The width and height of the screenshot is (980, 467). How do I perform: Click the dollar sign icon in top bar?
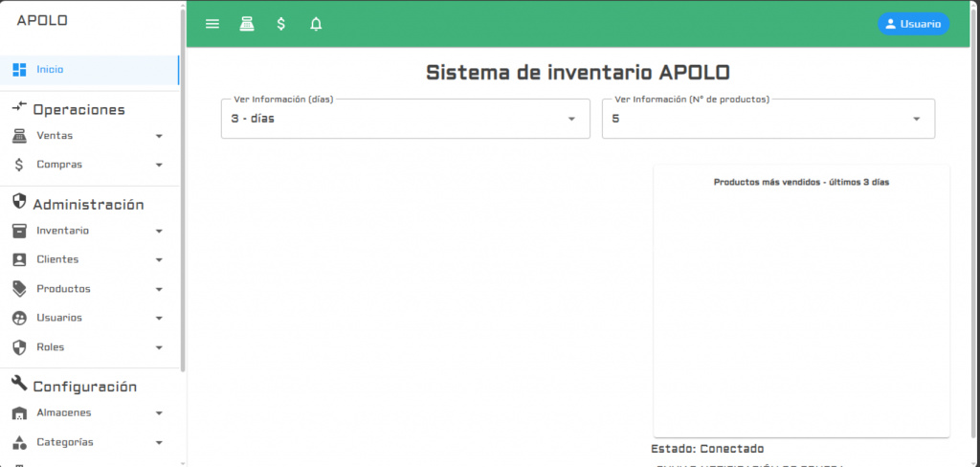point(280,24)
